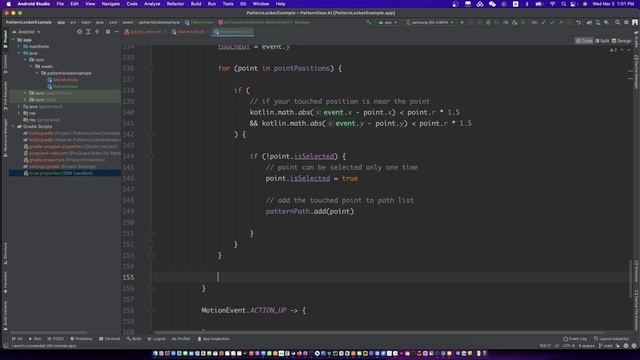640x360 pixels.
Task: Open the Refactor menu
Action: point(175,4)
